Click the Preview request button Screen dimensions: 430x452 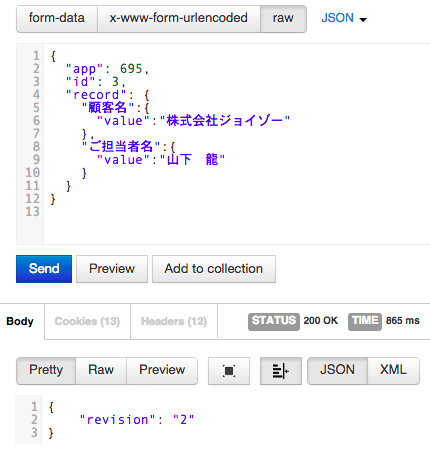click(x=112, y=269)
